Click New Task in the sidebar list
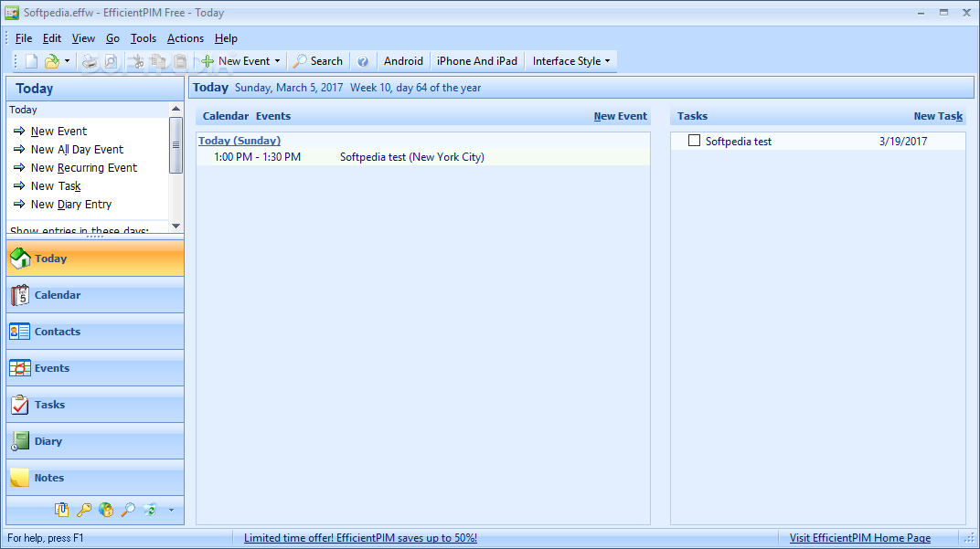Screen dimensions: 980x549 tap(56, 186)
